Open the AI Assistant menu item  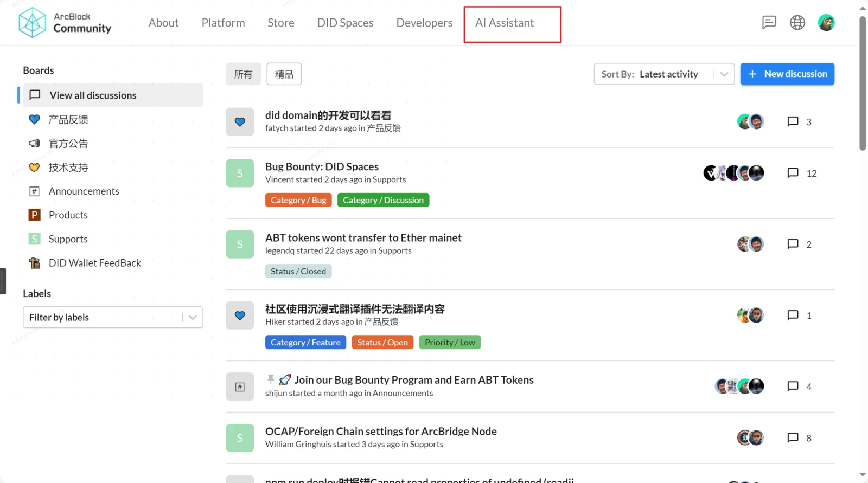[x=505, y=23]
